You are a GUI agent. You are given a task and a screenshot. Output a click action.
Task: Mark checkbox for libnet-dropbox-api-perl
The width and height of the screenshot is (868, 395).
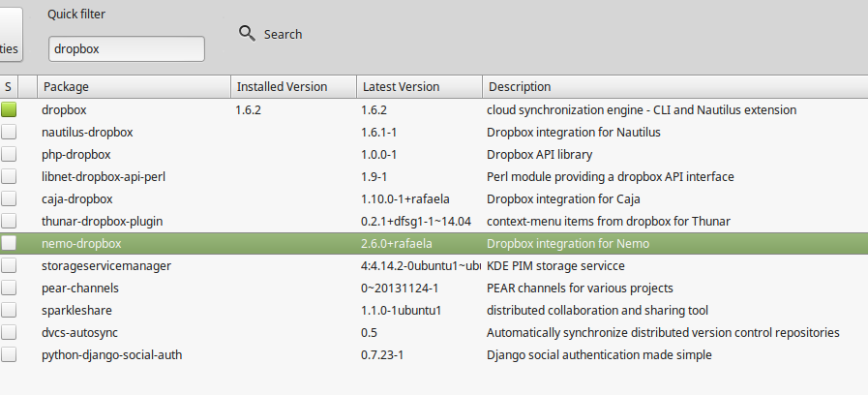9,177
